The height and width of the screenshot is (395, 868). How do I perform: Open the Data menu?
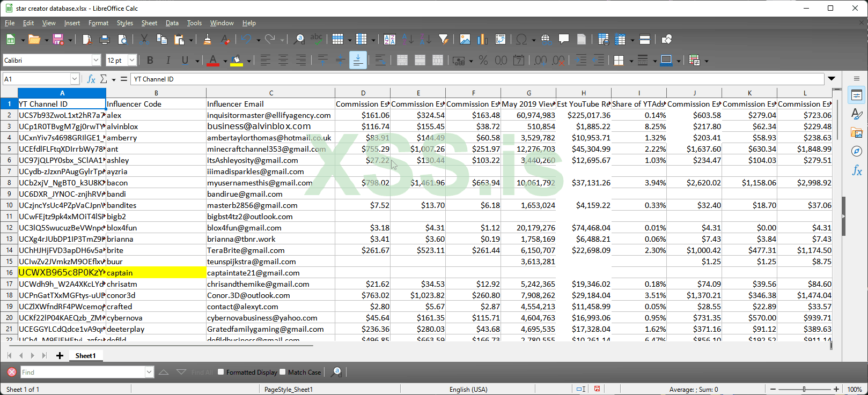coord(172,23)
